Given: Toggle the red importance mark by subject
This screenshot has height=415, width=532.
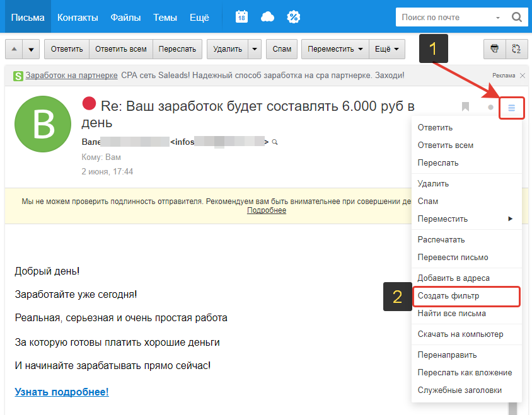Looking at the screenshot, I should [89, 104].
